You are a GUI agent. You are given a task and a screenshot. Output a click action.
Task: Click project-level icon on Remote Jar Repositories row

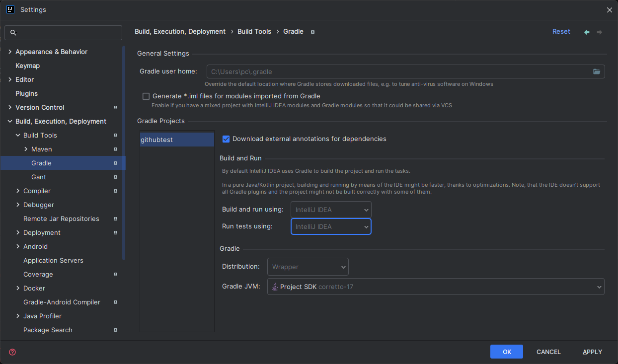[115, 218]
